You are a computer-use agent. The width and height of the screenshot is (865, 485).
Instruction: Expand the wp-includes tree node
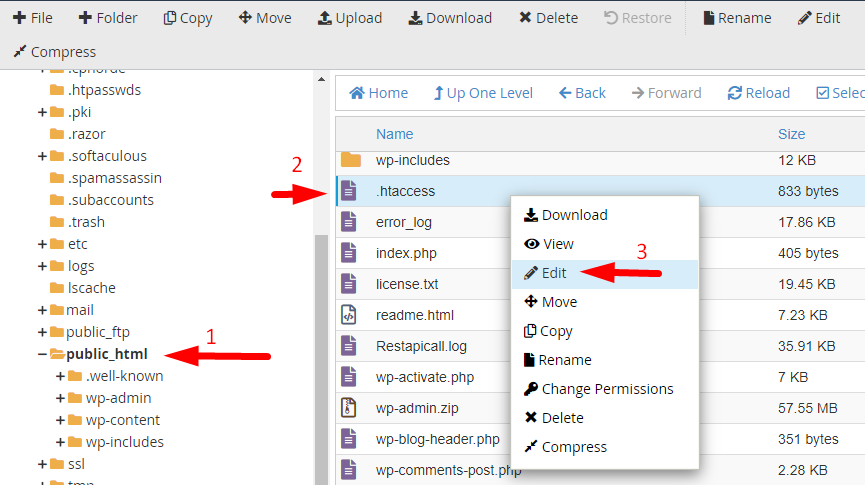pyautogui.click(x=60, y=443)
